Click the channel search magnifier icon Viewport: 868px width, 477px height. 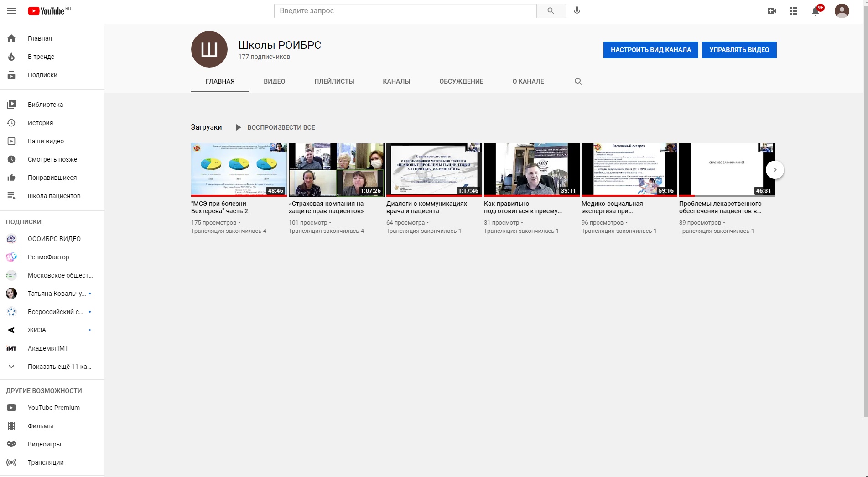click(x=578, y=81)
